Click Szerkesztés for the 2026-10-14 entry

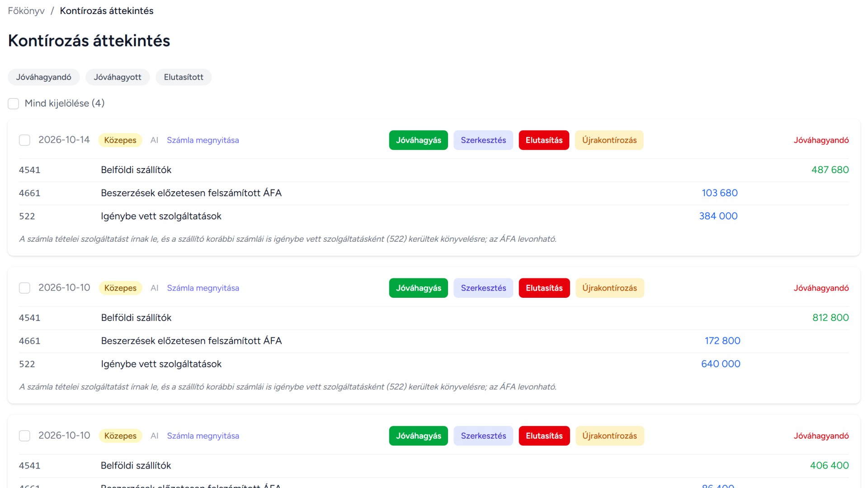483,140
